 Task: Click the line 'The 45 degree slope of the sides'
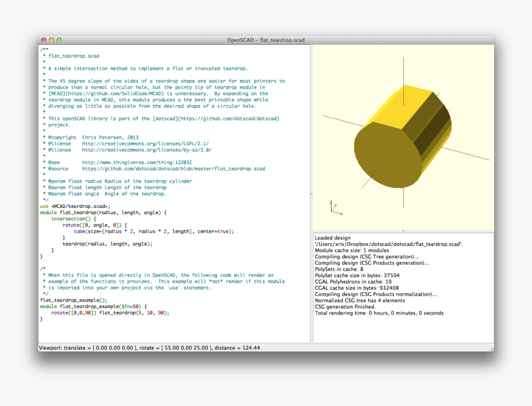tap(163, 81)
